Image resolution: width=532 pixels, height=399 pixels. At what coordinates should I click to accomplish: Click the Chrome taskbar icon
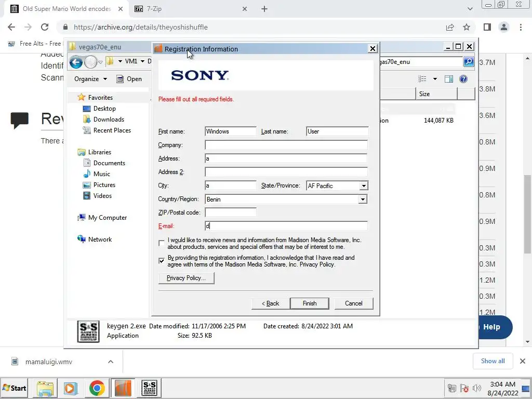[x=97, y=388]
